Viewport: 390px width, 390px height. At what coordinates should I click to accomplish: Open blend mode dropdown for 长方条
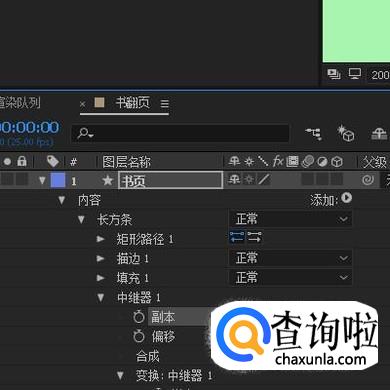290,219
